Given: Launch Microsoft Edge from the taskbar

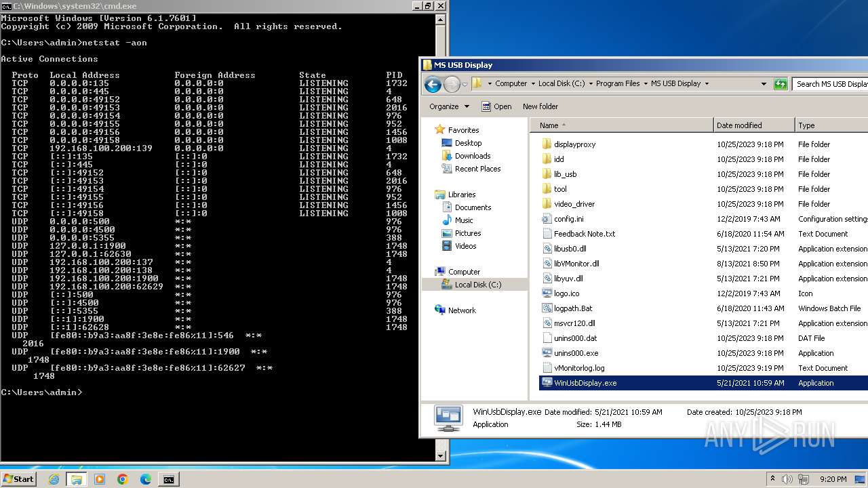Looking at the screenshot, I should click(x=146, y=479).
